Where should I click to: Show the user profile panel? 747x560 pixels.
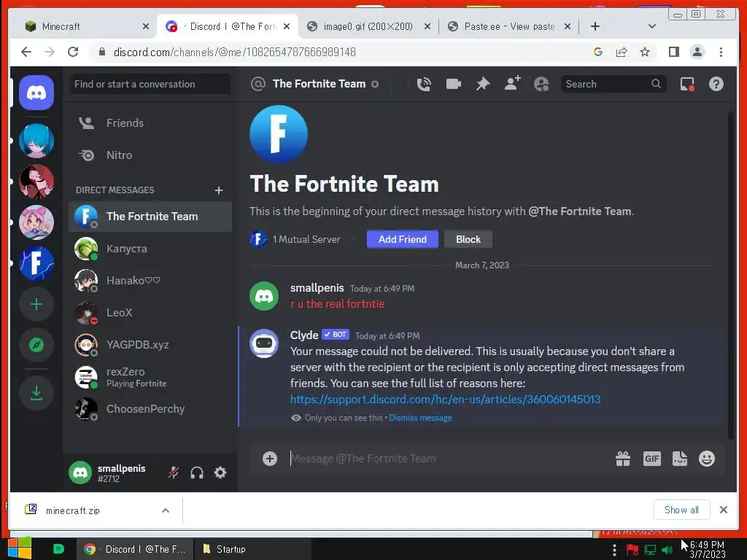541,85
